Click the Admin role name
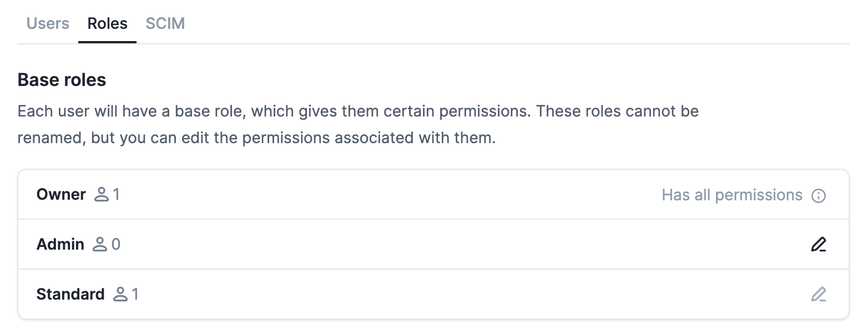Viewport: 868px width, 334px height. [x=60, y=245]
